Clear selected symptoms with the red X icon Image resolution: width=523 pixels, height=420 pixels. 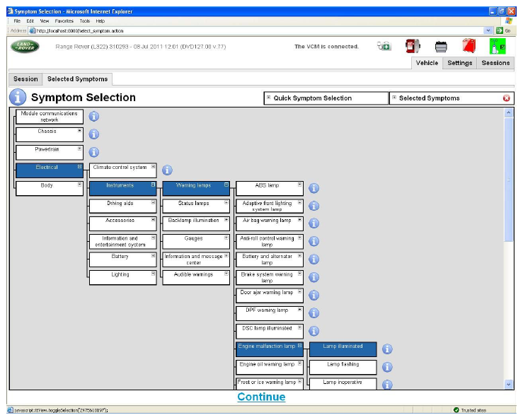pos(506,98)
